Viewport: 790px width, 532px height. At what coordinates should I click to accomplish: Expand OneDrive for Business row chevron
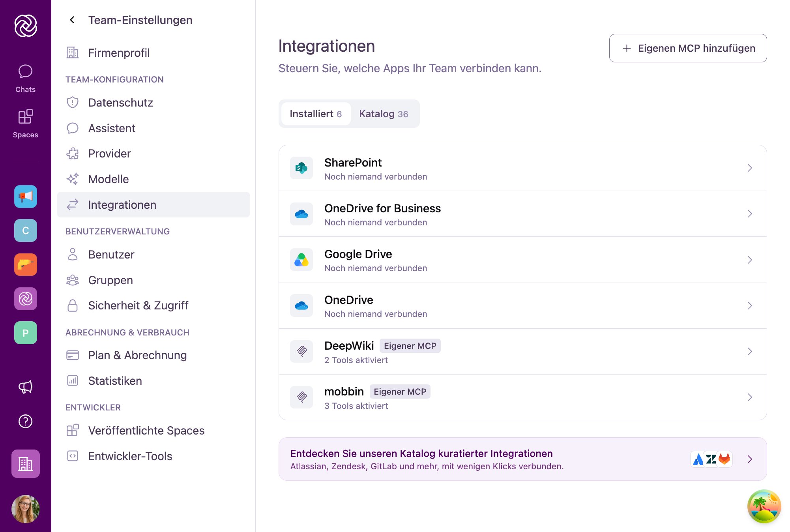[750, 214]
